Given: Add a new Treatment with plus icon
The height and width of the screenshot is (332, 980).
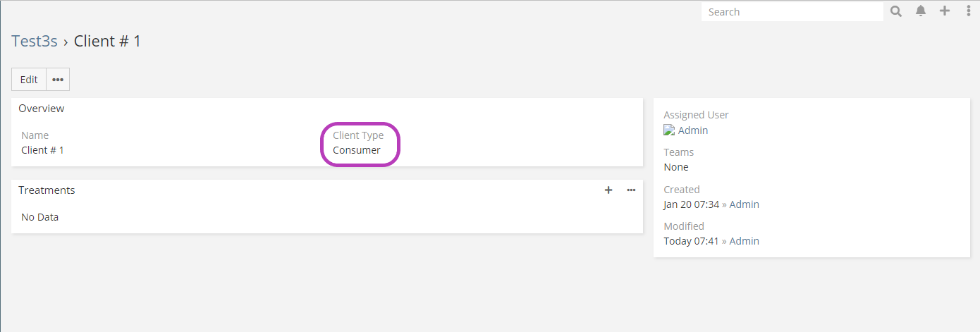Looking at the screenshot, I should [x=608, y=190].
